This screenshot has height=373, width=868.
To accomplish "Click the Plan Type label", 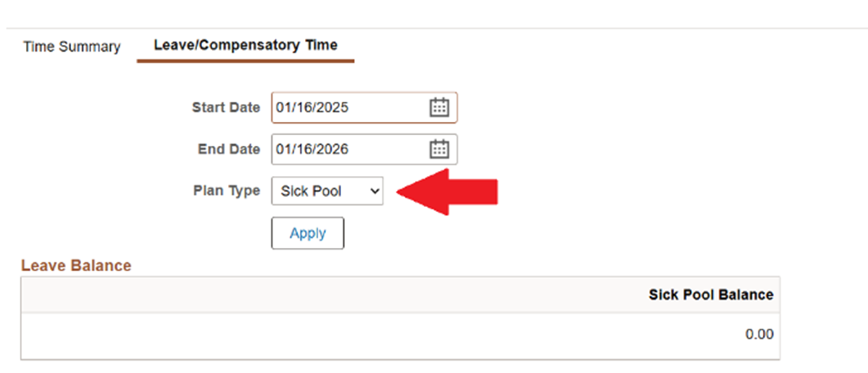I will 226,190.
